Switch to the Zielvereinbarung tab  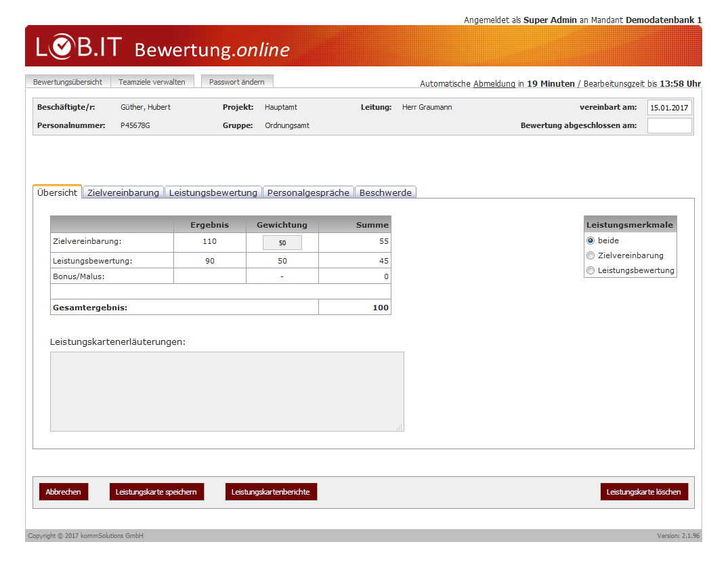tap(123, 192)
